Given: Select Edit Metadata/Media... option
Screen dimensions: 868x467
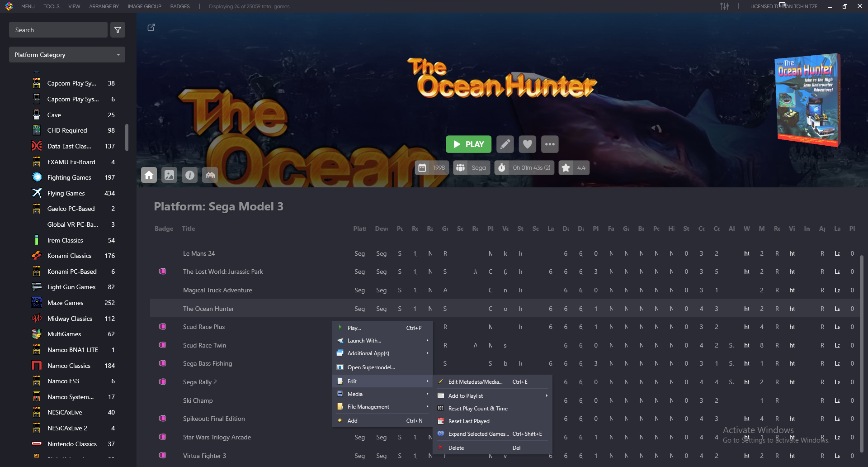Looking at the screenshot, I should [x=493, y=382].
